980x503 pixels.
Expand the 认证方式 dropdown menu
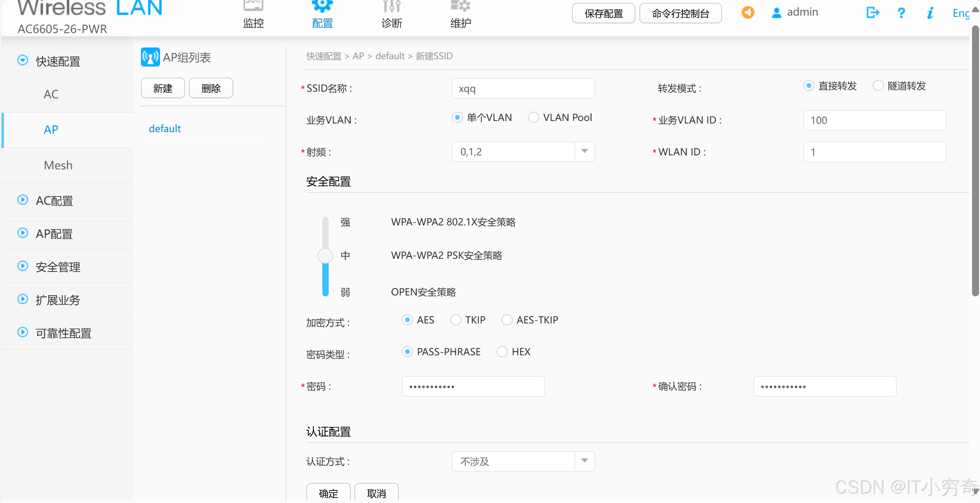(x=584, y=461)
